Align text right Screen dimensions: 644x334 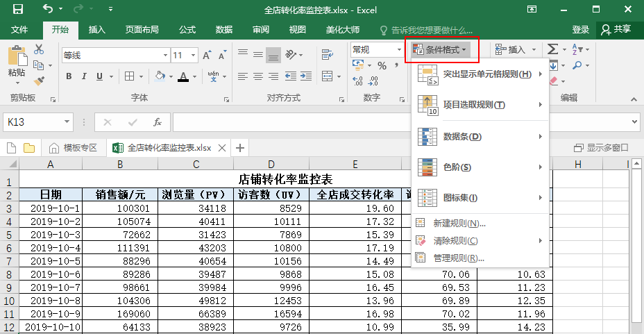tap(273, 76)
